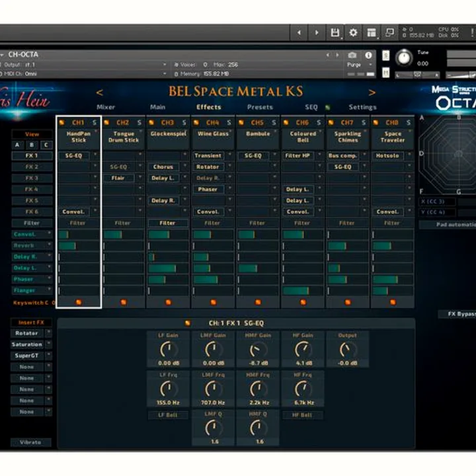Solo channel CH8 with S button
This screenshot has height=476, width=476.
tap(409, 123)
